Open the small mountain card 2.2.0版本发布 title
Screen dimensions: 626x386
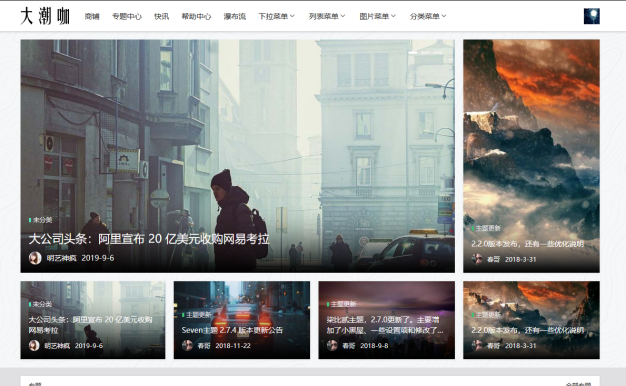(527, 330)
